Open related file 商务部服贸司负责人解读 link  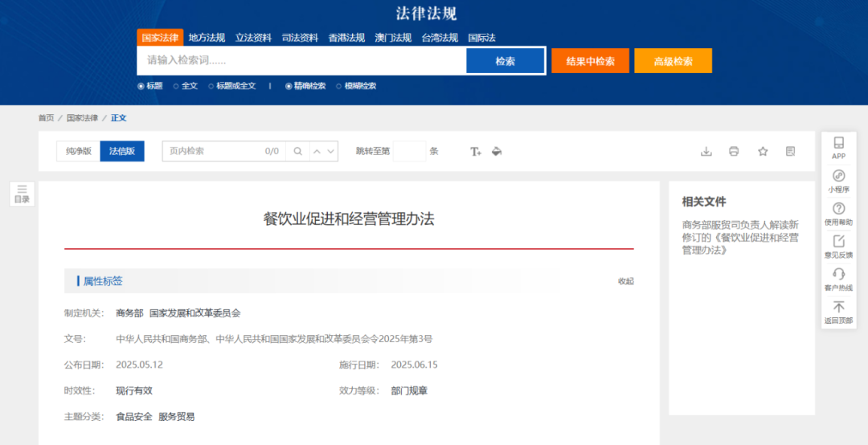point(740,237)
